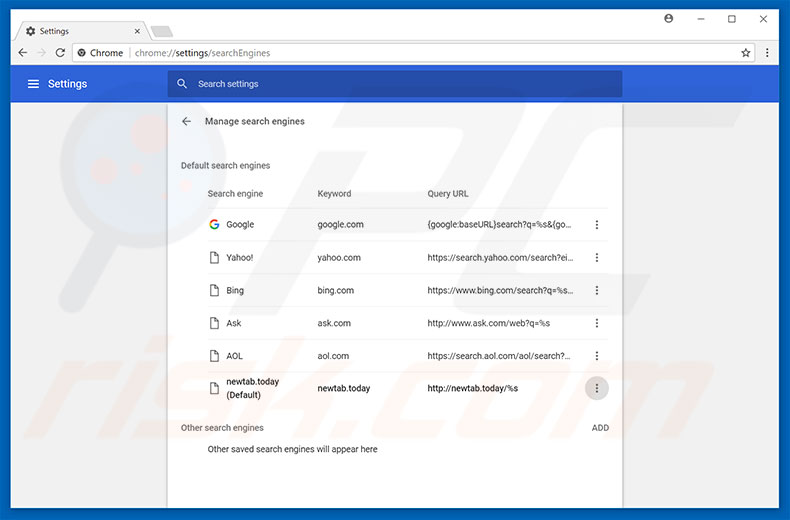Screen dimensions: 790x520
Task: Click the page icon next to Ask
Action: click(214, 323)
